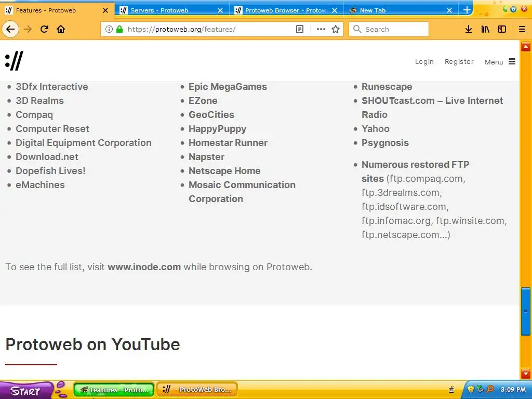
Task: Click the shield tray icon
Action: coord(471,389)
